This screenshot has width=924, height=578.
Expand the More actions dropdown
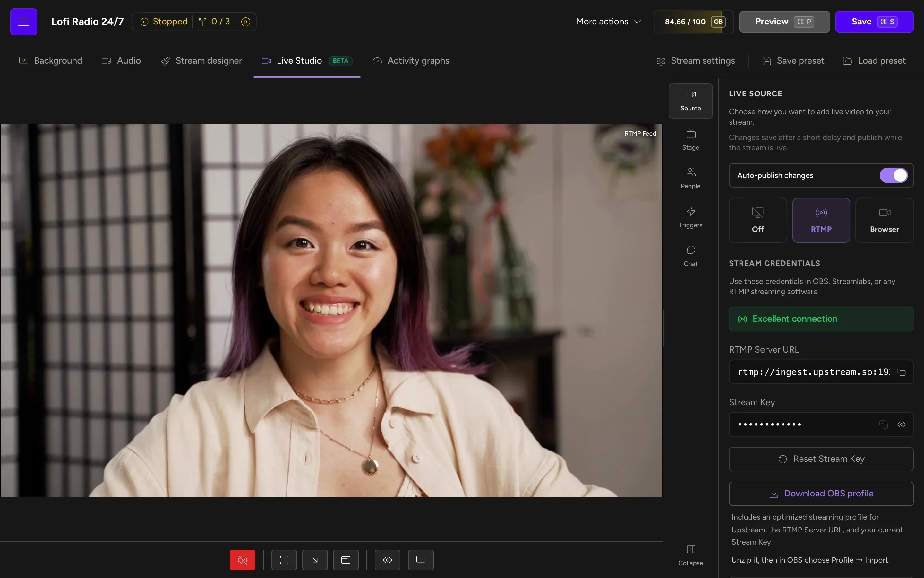608,22
